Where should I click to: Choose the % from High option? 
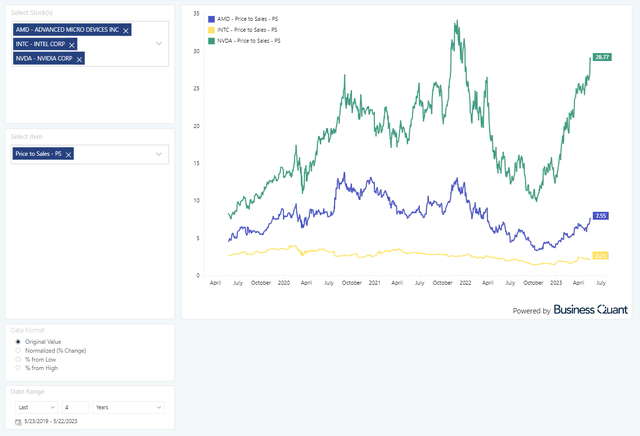(17, 369)
